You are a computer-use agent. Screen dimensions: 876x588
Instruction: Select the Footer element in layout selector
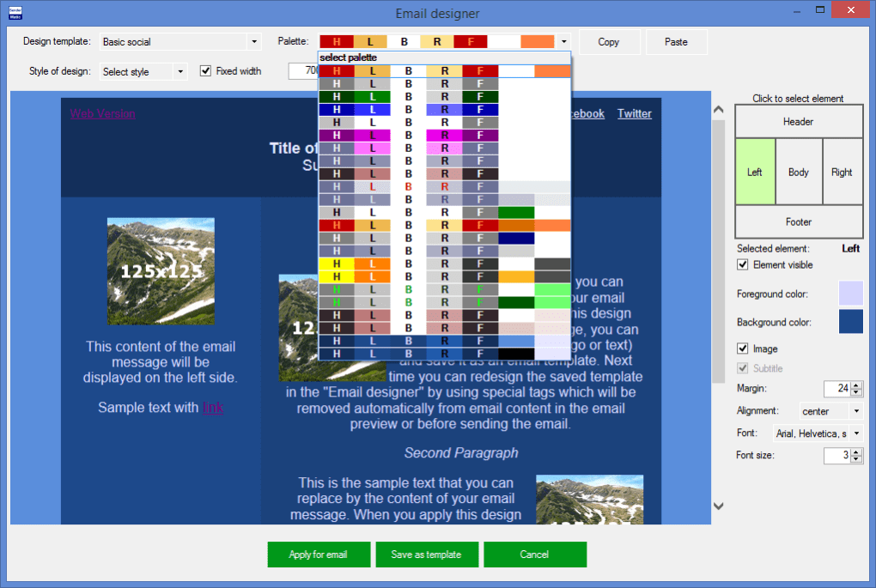click(x=798, y=222)
